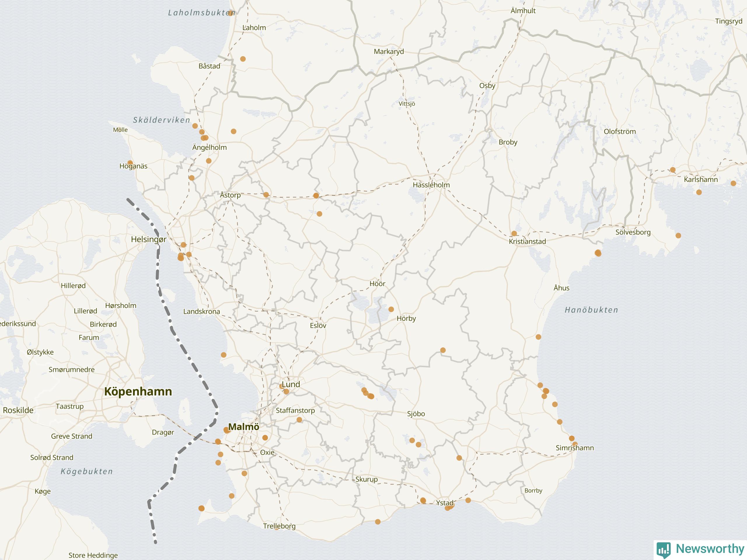Click the Sjöbo label
Screen dimensions: 747x560
pyautogui.click(x=416, y=414)
